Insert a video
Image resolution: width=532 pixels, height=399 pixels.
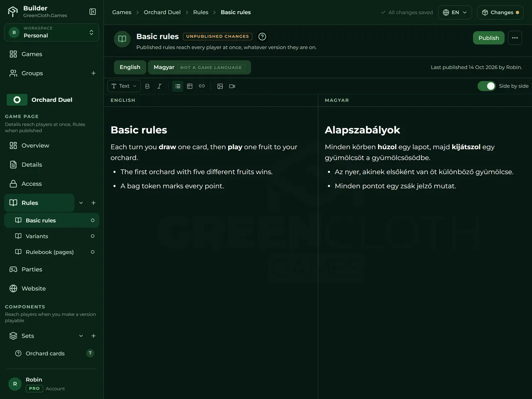[x=232, y=86]
